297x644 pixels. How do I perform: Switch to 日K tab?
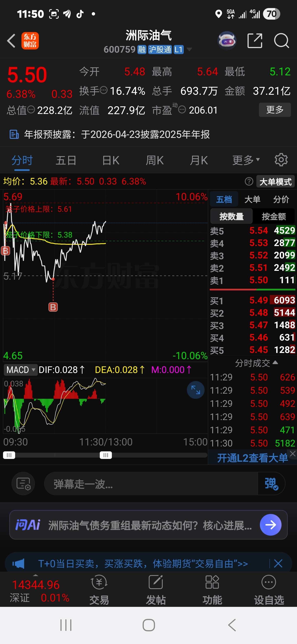(111, 160)
